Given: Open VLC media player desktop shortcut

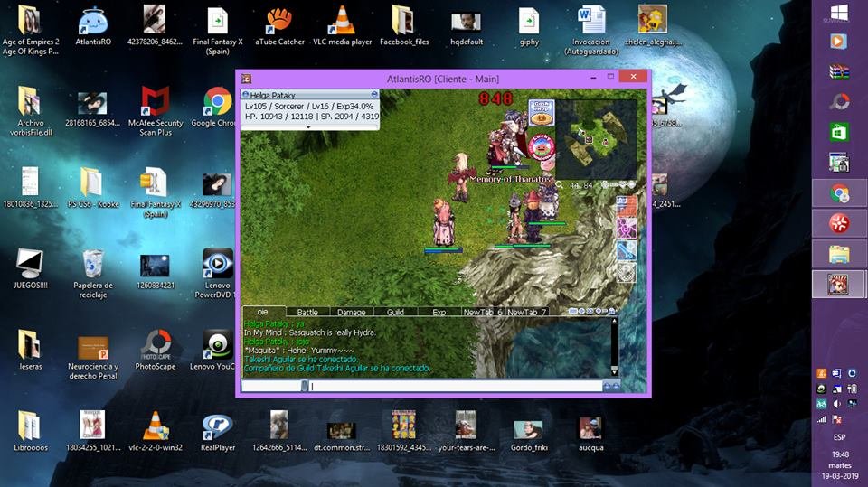Looking at the screenshot, I should point(342,26).
